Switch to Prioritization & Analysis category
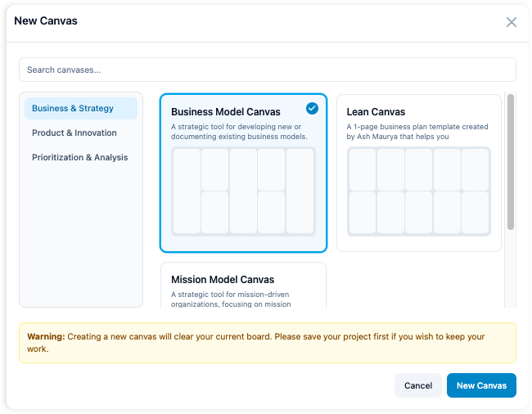Image resolution: width=532 pixels, height=414 pixels. 80,157
